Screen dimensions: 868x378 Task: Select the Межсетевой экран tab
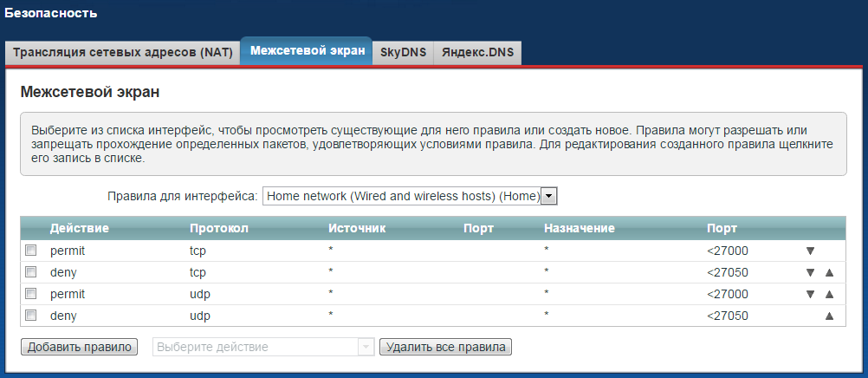tap(307, 51)
